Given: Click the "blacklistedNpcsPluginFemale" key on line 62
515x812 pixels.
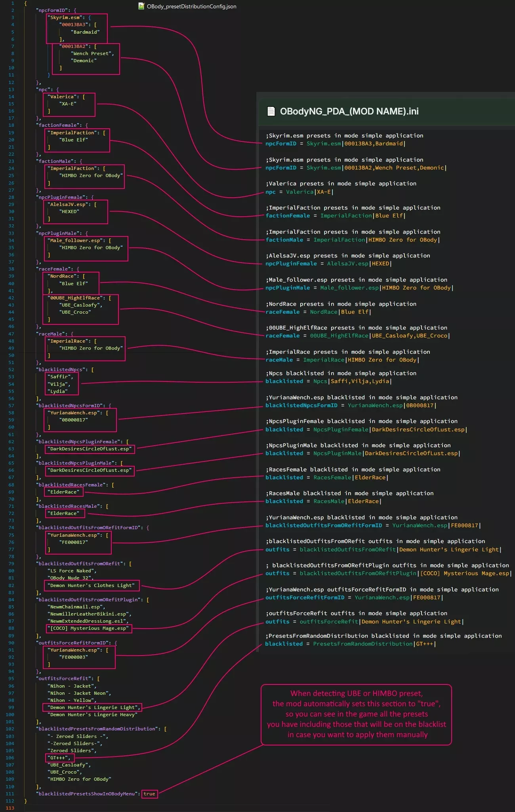Looking at the screenshot, I should tap(78, 442).
